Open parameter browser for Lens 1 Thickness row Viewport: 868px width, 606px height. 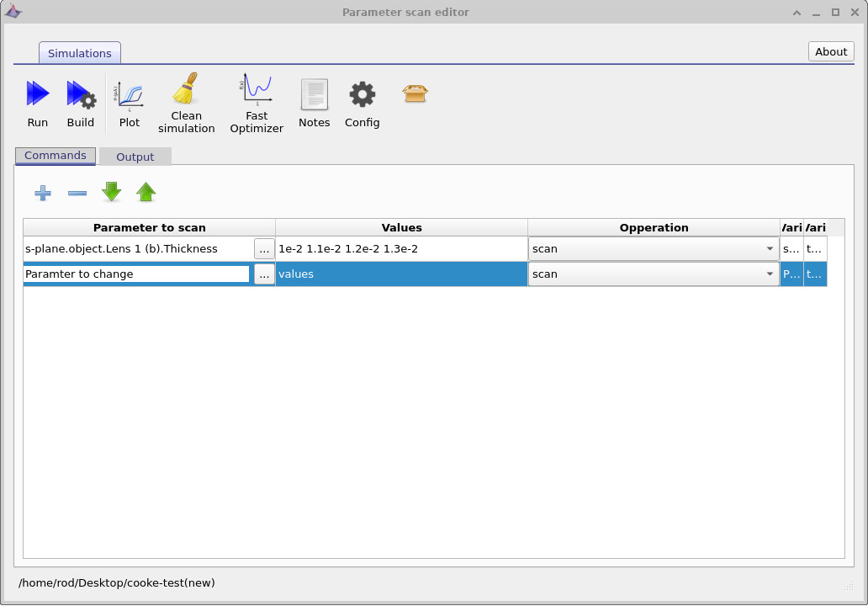pyautogui.click(x=264, y=248)
